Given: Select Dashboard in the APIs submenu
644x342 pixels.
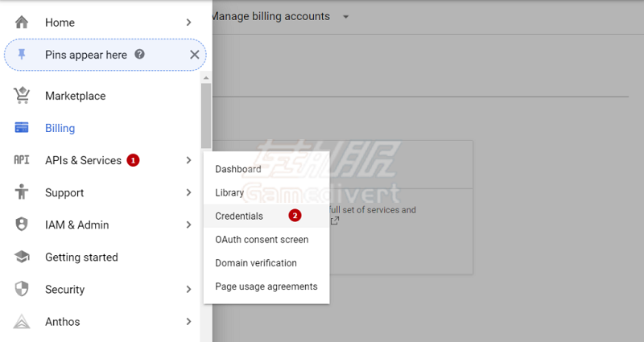Looking at the screenshot, I should pos(266,169).
